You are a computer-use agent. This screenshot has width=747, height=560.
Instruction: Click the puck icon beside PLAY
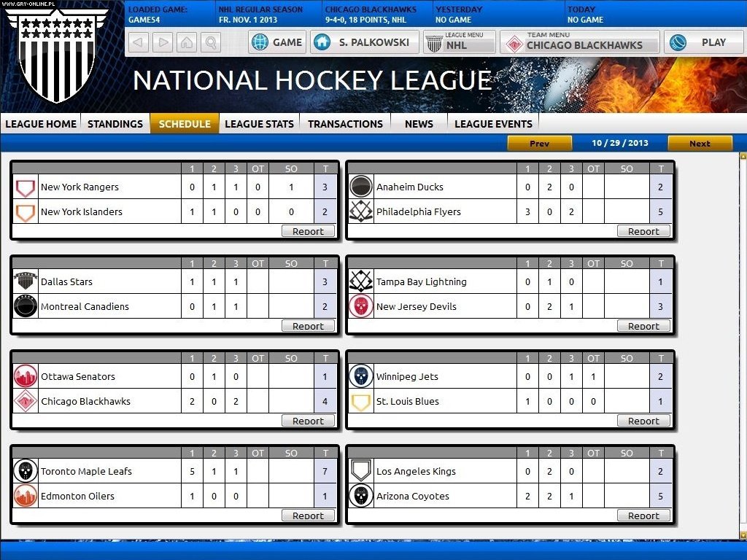click(676, 42)
